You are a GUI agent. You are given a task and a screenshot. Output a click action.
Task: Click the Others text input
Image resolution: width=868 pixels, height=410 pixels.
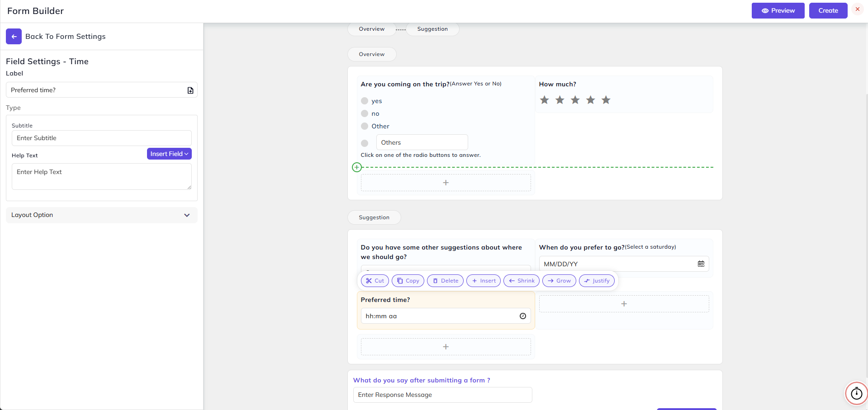pyautogui.click(x=422, y=142)
